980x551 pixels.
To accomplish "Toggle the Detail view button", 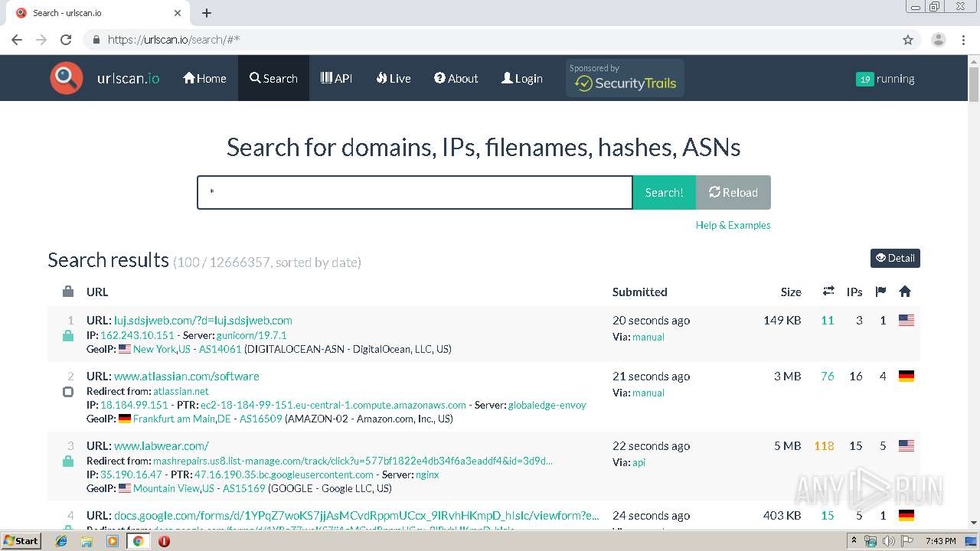I will (895, 258).
